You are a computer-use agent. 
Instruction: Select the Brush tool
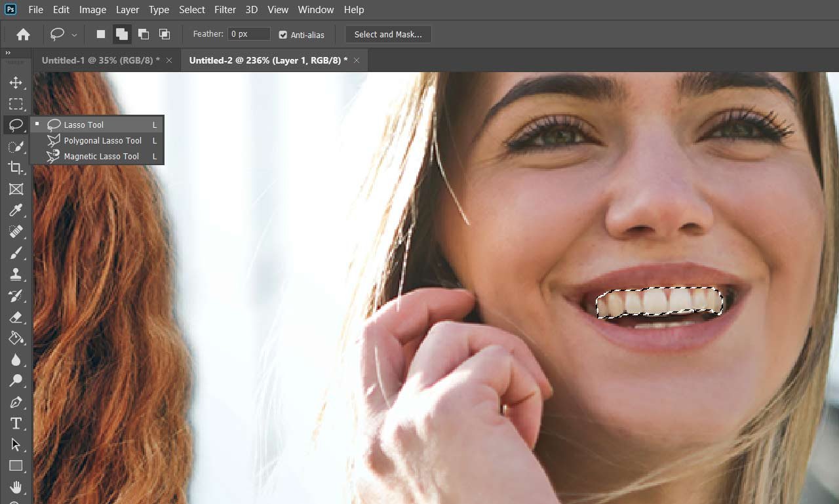coord(16,253)
